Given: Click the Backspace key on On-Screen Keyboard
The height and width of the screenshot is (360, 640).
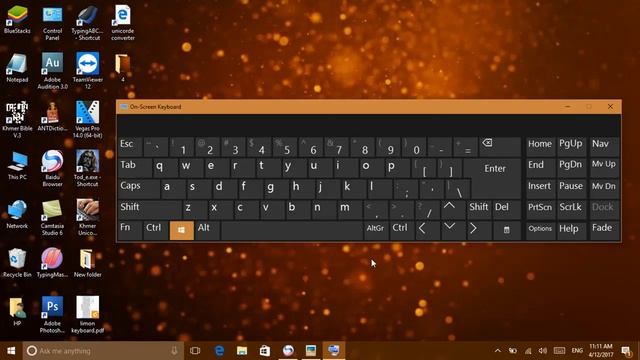Looking at the screenshot, I should click(500, 147).
